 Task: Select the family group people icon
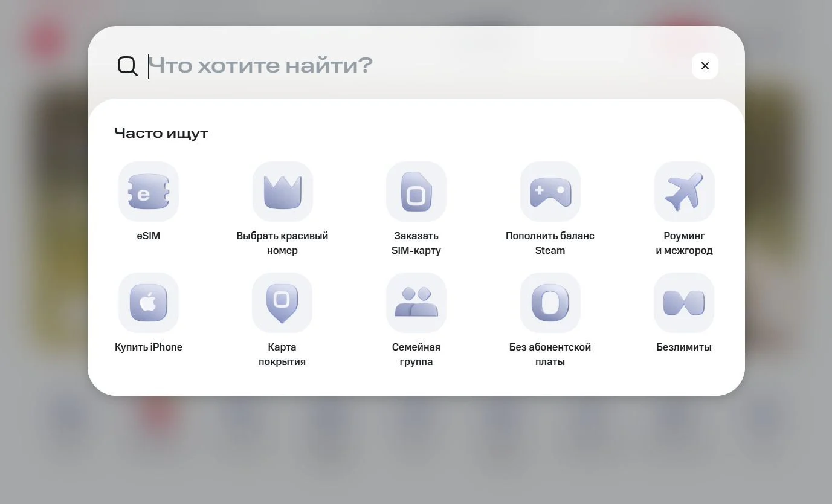click(x=416, y=303)
